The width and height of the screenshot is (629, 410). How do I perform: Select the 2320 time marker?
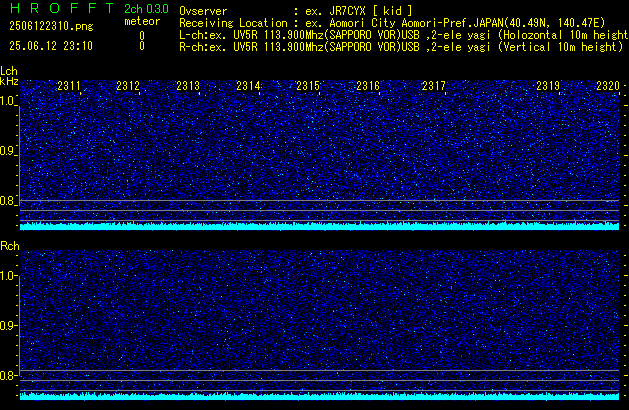(x=608, y=86)
